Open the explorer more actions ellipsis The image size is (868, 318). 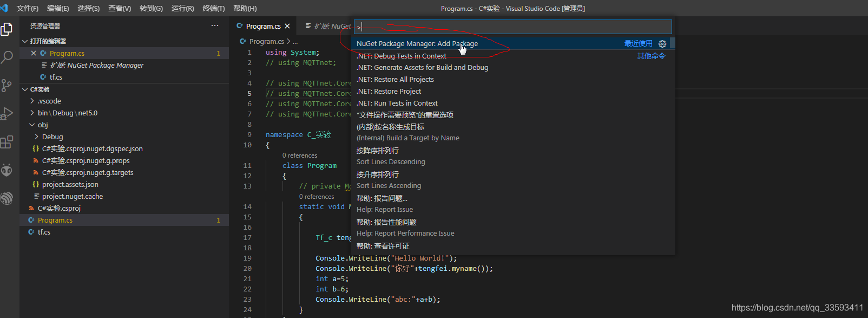(215, 25)
